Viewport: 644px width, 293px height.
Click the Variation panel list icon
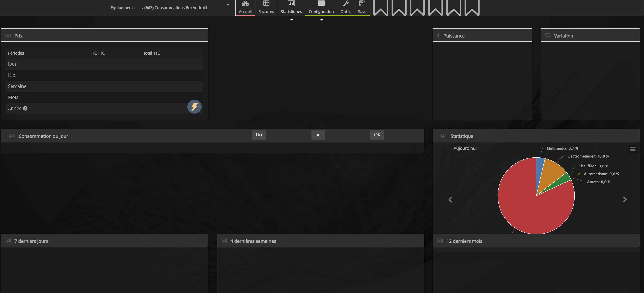pos(548,35)
